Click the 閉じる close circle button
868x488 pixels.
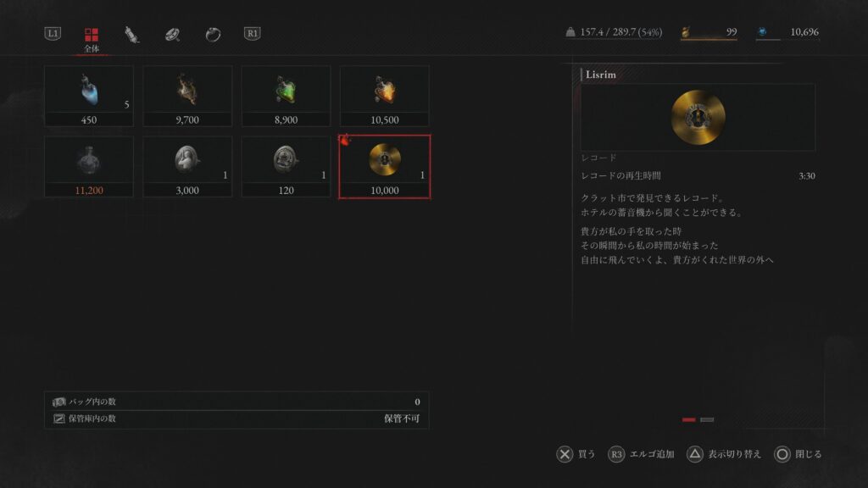point(798,454)
